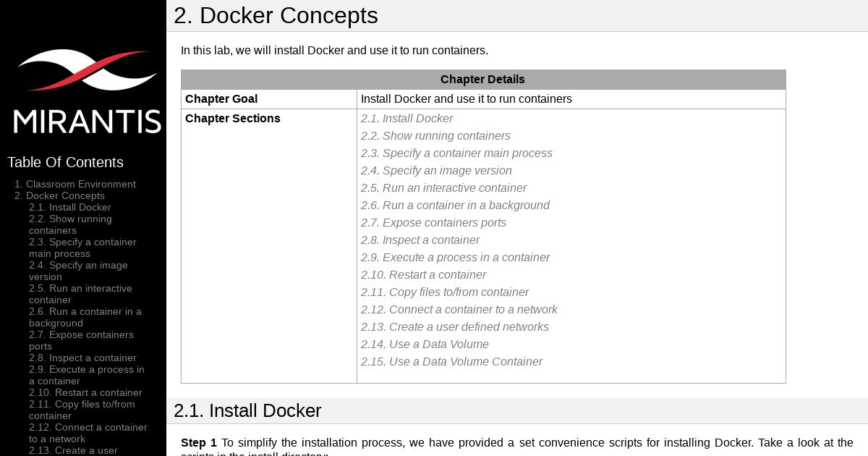
Task: Follow table link 2.8. Inspect a container
Action: [420, 240]
